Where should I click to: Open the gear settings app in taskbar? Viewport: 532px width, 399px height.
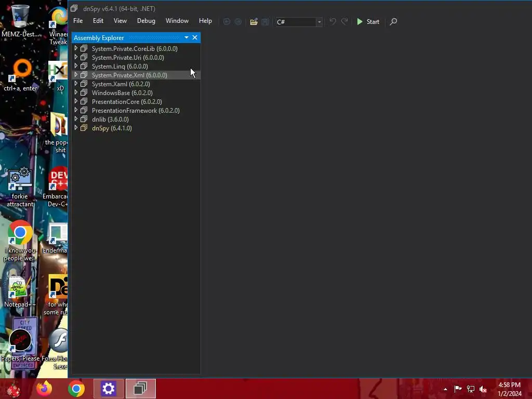coord(108,389)
